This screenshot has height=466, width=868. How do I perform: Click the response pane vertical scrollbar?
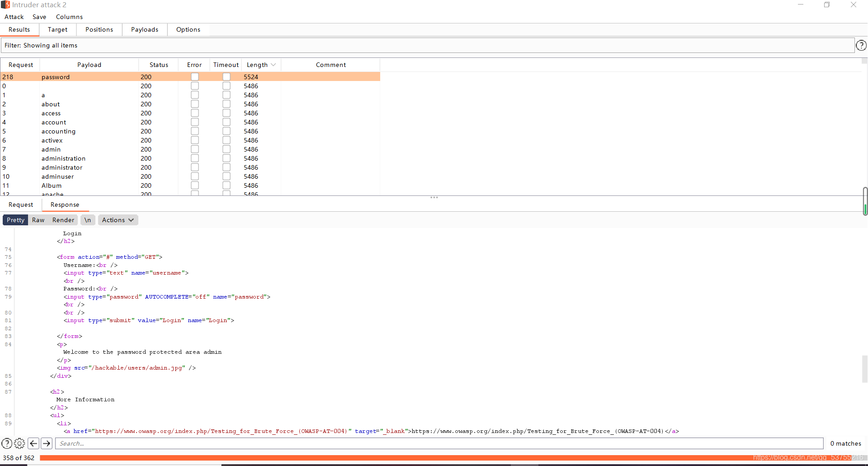(864, 369)
